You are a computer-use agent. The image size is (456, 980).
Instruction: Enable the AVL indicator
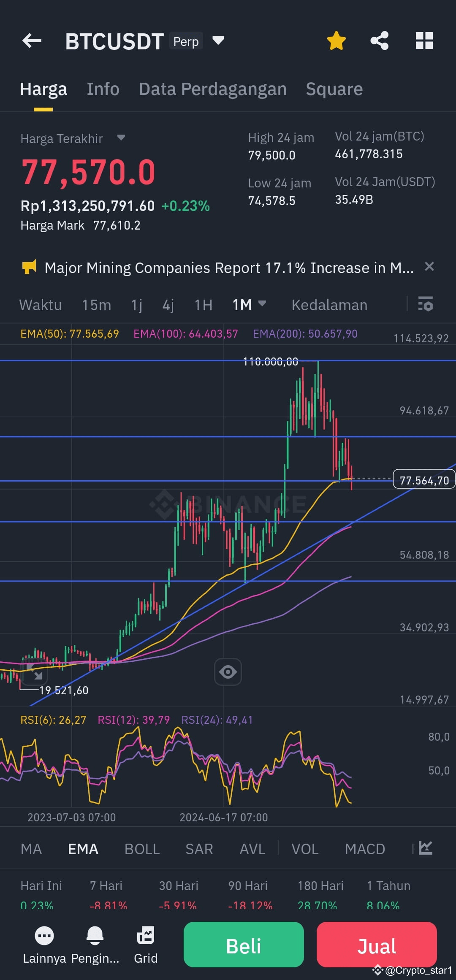252,849
